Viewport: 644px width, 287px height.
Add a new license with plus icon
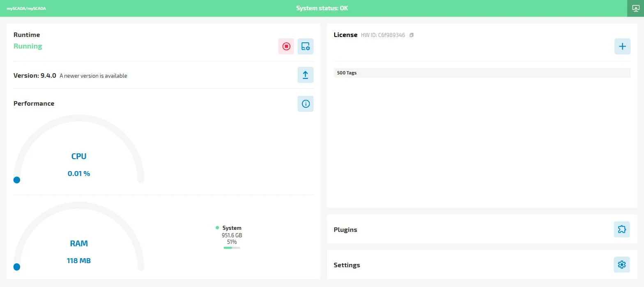click(x=622, y=46)
